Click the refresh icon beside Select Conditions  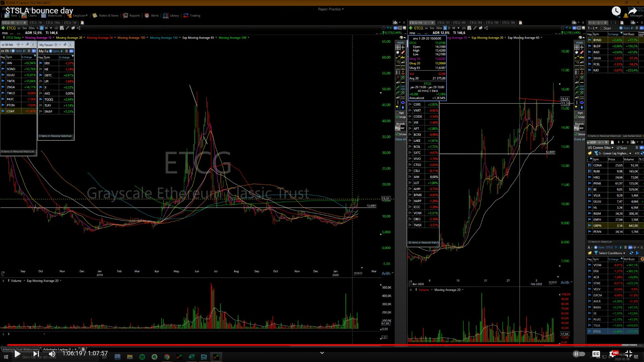(x=631, y=253)
